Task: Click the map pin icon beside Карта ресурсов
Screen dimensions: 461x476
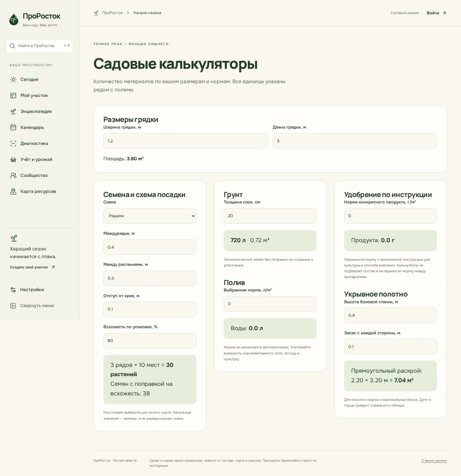Action: point(13,191)
